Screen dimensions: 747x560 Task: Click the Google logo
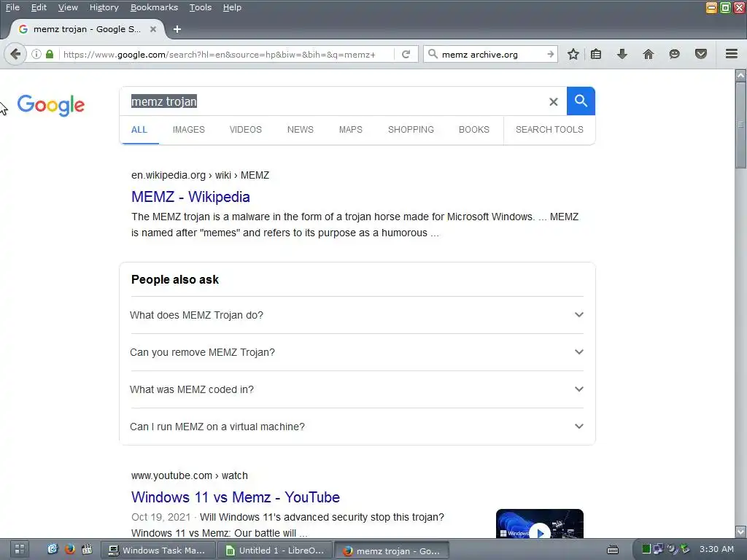[x=51, y=105]
